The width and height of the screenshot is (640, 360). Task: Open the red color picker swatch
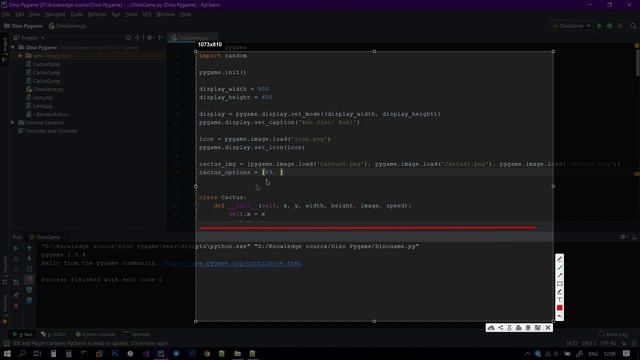pyautogui.click(x=560, y=308)
